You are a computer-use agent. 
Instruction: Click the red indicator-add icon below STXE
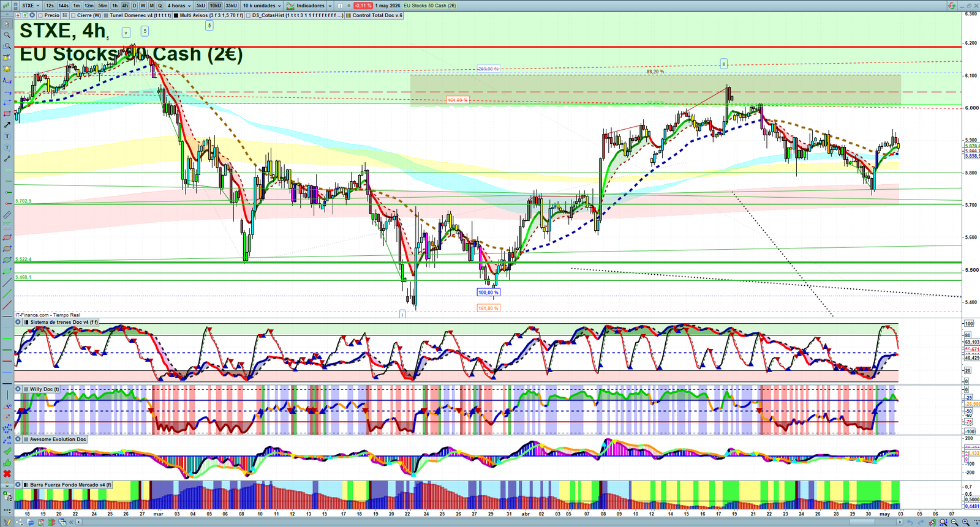pyautogui.click(x=18, y=15)
